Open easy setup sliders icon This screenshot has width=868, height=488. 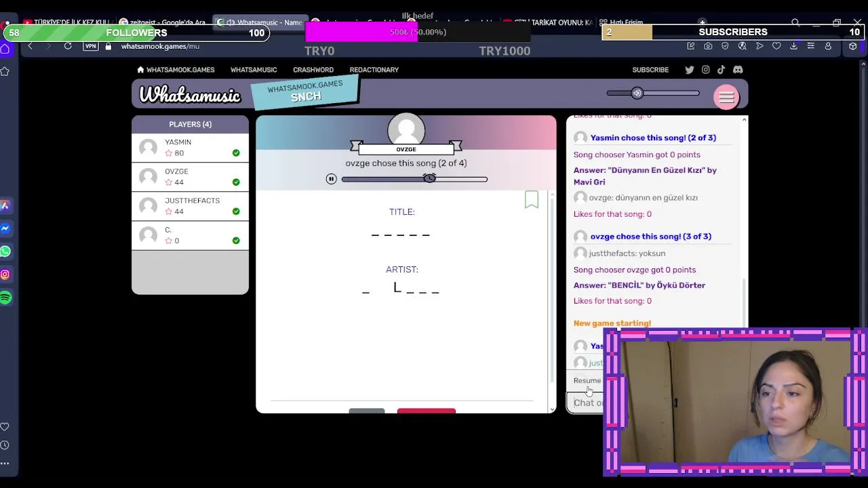coord(810,46)
